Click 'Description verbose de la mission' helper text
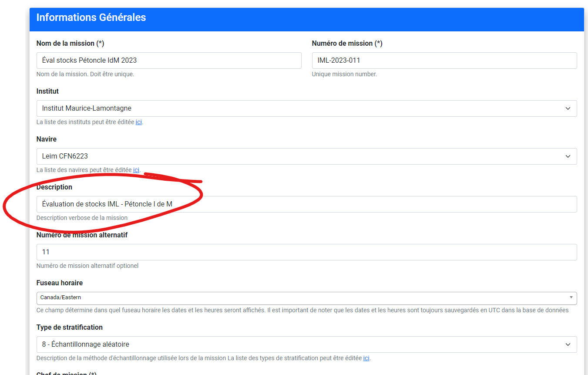 (82, 218)
